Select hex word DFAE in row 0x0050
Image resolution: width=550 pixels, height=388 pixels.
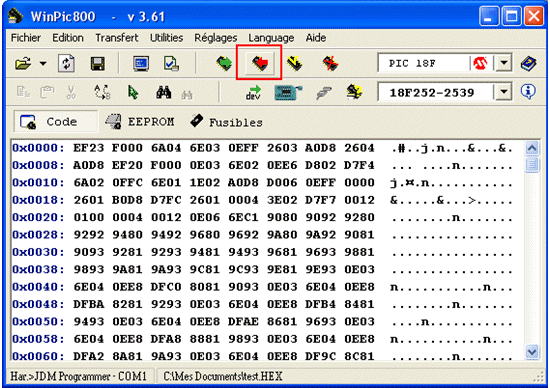point(243,322)
